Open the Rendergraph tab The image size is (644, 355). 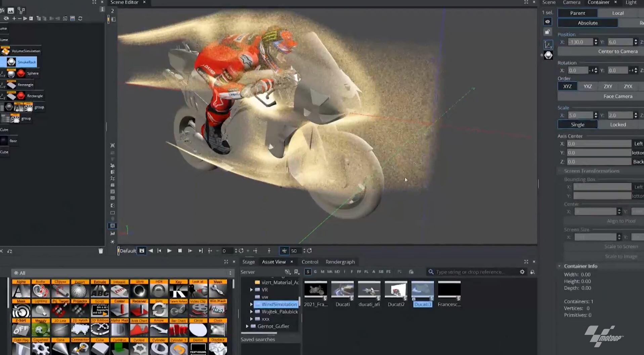[340, 262]
